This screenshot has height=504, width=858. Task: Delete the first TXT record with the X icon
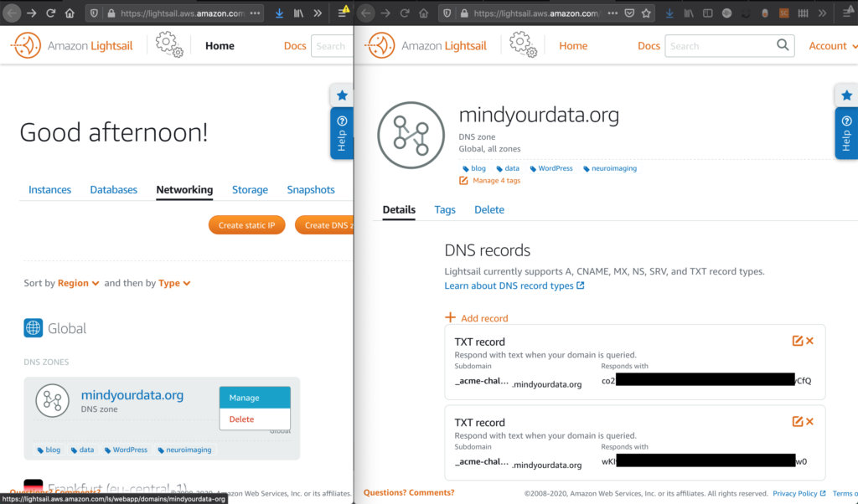tap(810, 341)
